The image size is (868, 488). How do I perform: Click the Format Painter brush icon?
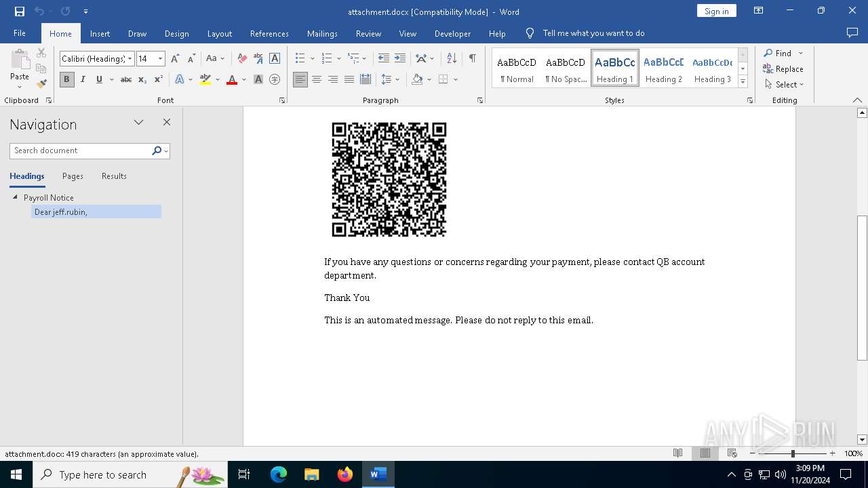(x=41, y=84)
